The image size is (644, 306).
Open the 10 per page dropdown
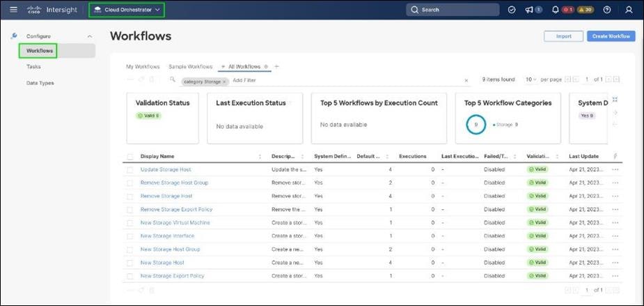[531, 79]
